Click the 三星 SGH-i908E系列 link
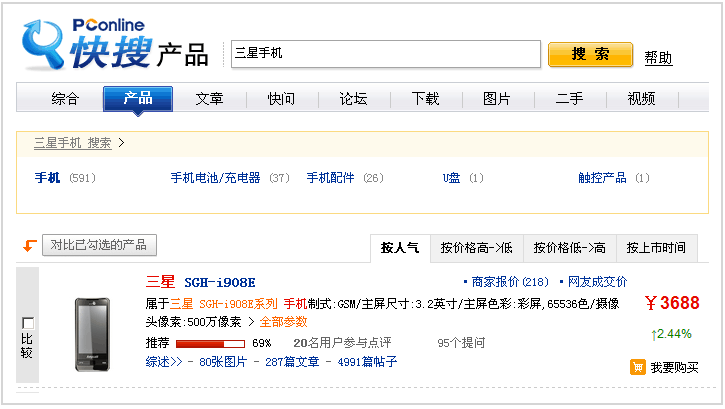Viewport: 725px width, 409px height. tap(224, 304)
